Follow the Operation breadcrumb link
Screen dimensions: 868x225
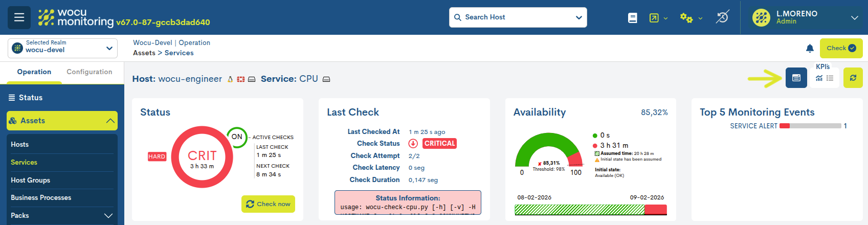pos(194,43)
